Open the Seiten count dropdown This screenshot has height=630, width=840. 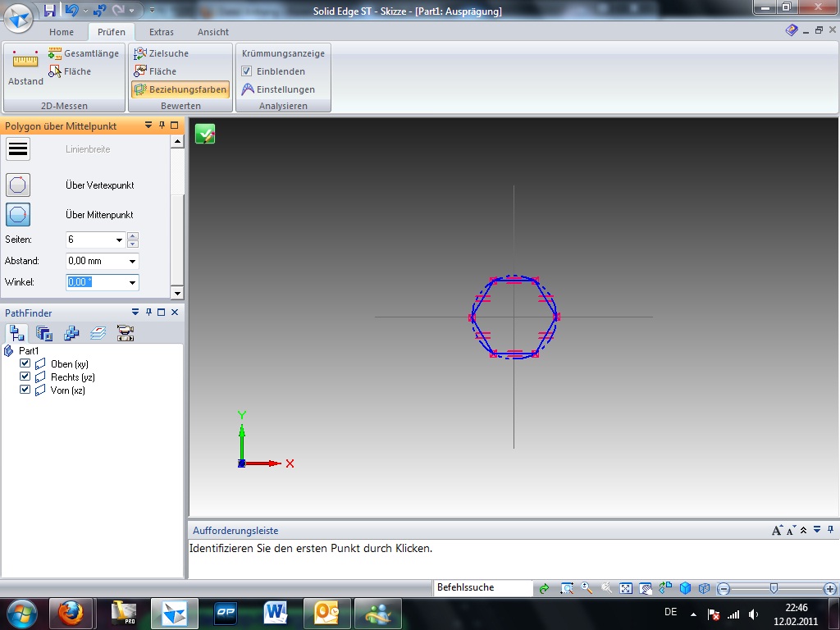[120, 240]
